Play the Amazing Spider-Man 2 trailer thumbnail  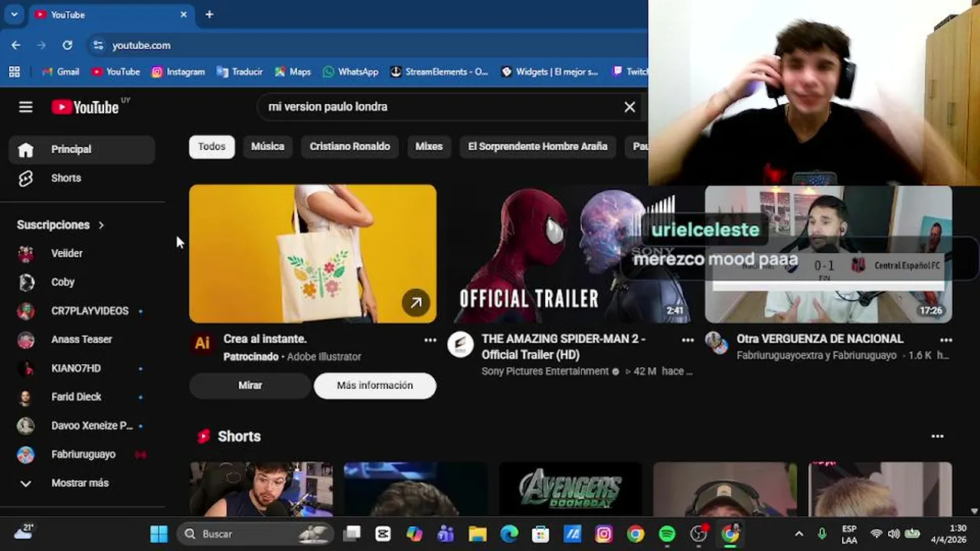(570, 253)
